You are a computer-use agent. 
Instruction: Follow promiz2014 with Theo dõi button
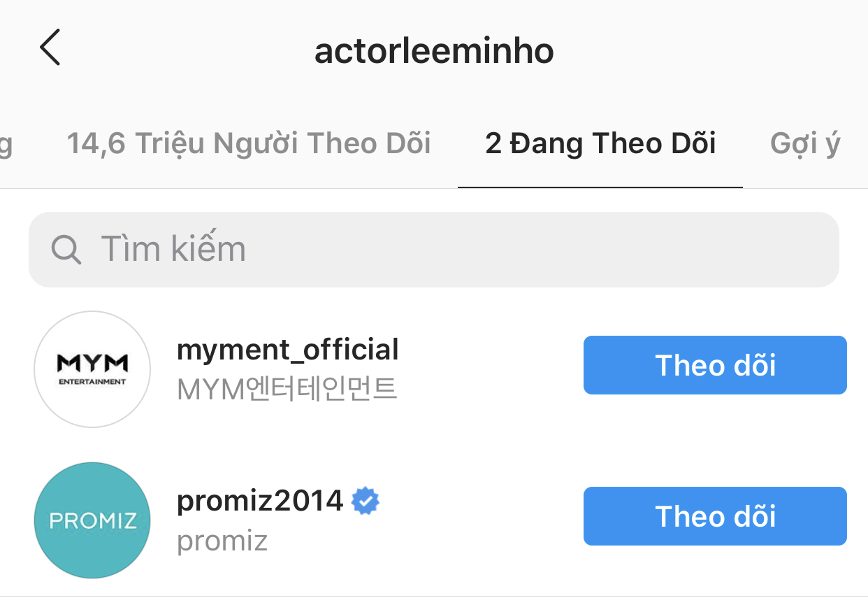tap(715, 516)
